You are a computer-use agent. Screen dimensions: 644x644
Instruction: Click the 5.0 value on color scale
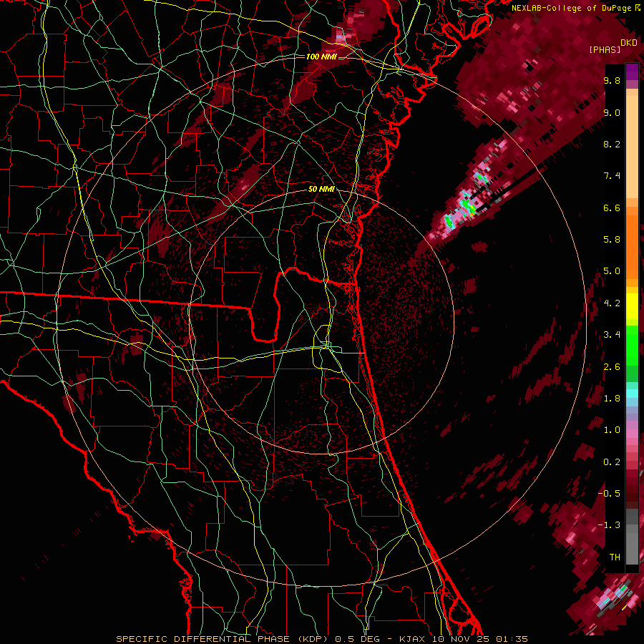(612, 271)
